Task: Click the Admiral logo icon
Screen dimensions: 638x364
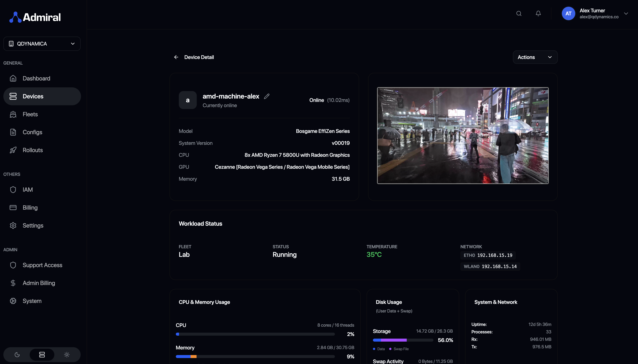Action: pyautogui.click(x=15, y=17)
